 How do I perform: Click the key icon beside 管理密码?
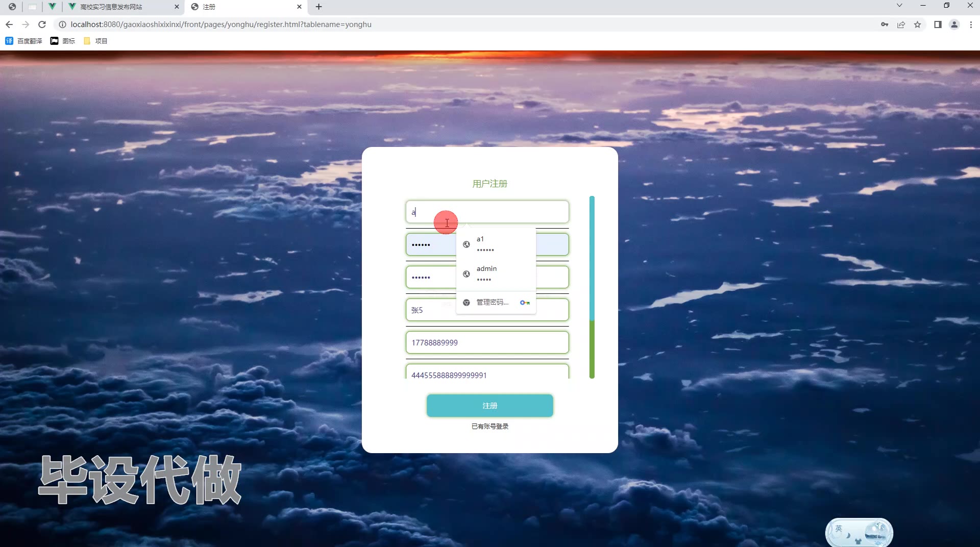click(x=525, y=303)
